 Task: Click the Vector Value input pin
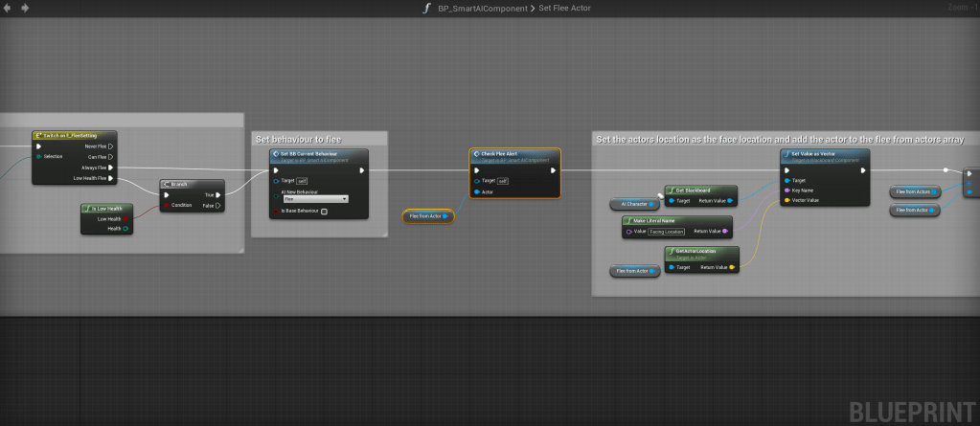pos(786,201)
